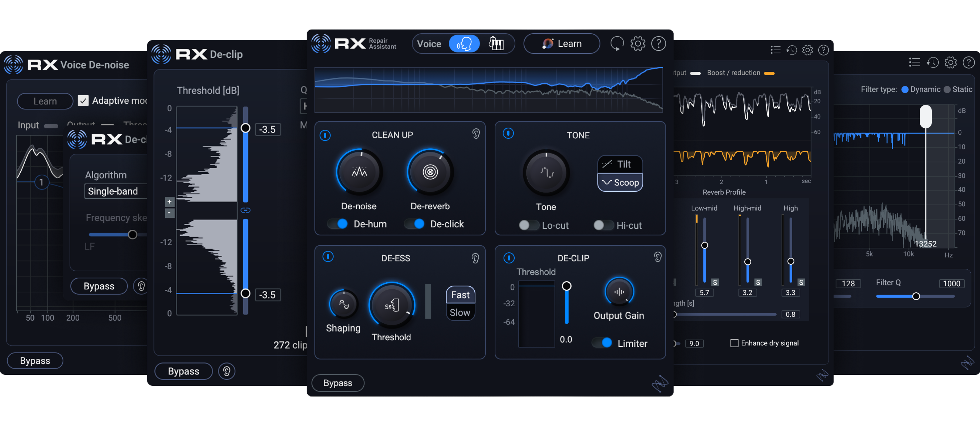Click the High-mid reverb slider handle
The height and width of the screenshot is (426, 980).
(748, 262)
